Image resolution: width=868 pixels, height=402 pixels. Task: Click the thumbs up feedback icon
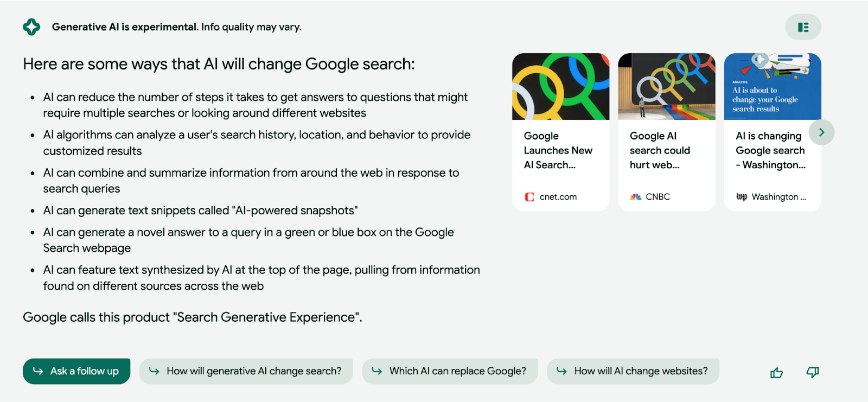click(776, 373)
